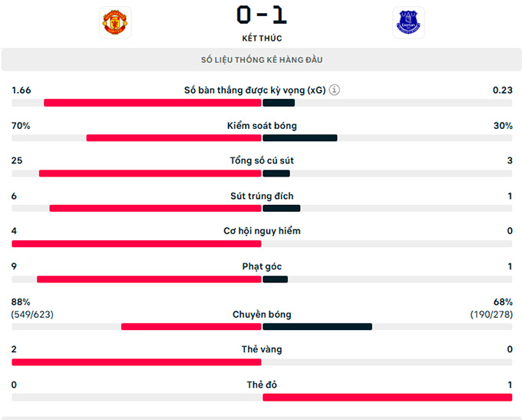Click the Tổng số cú sút bar
Image resolution: width=522 pixels, height=420 pixels.
pyautogui.click(x=262, y=174)
